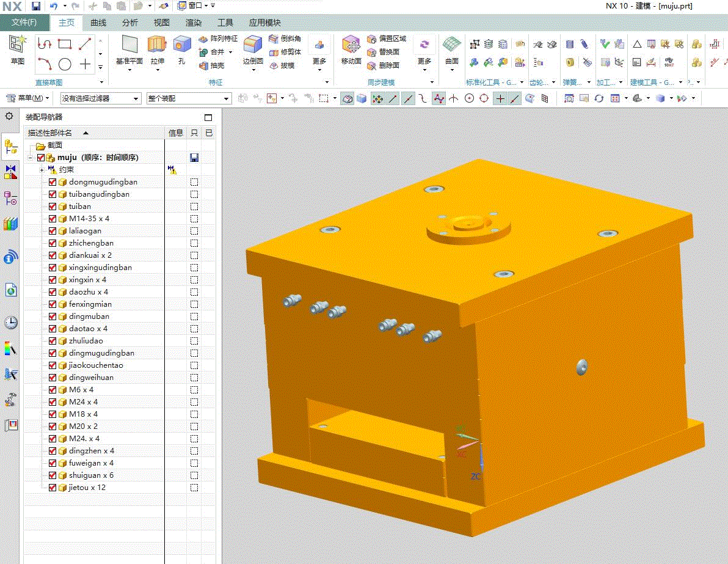The image size is (728, 564).
Task: Select the 拉伸 (Extrude) tool icon
Action: [157, 45]
